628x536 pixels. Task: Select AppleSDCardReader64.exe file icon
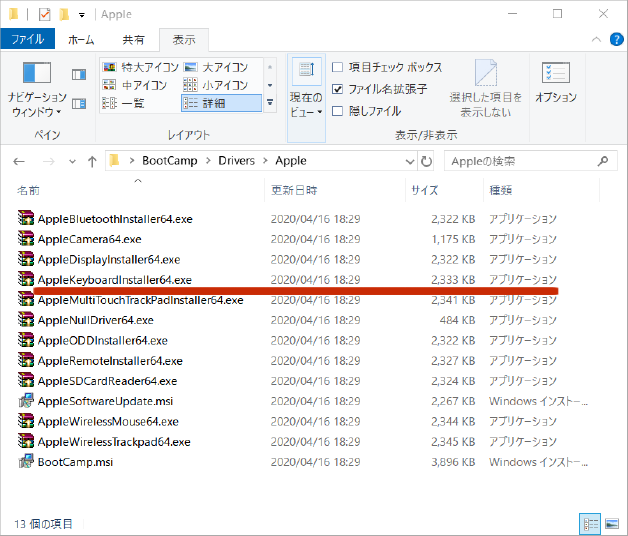26,380
